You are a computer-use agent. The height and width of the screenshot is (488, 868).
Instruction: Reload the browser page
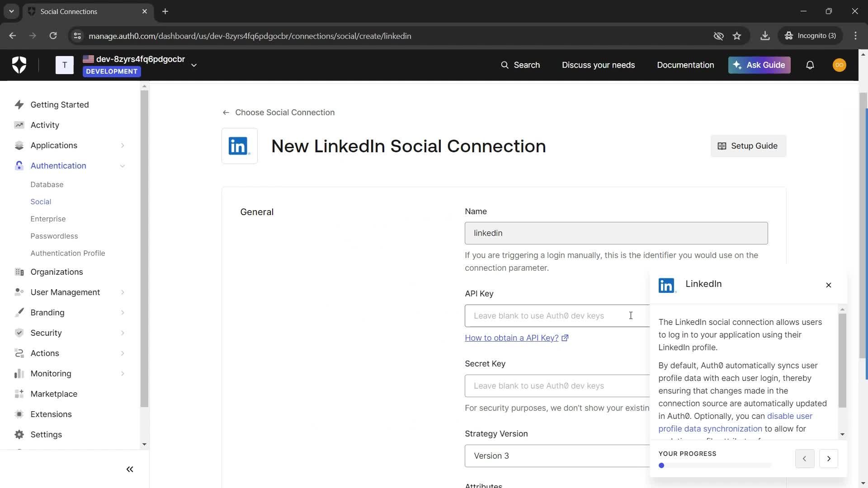(x=53, y=36)
